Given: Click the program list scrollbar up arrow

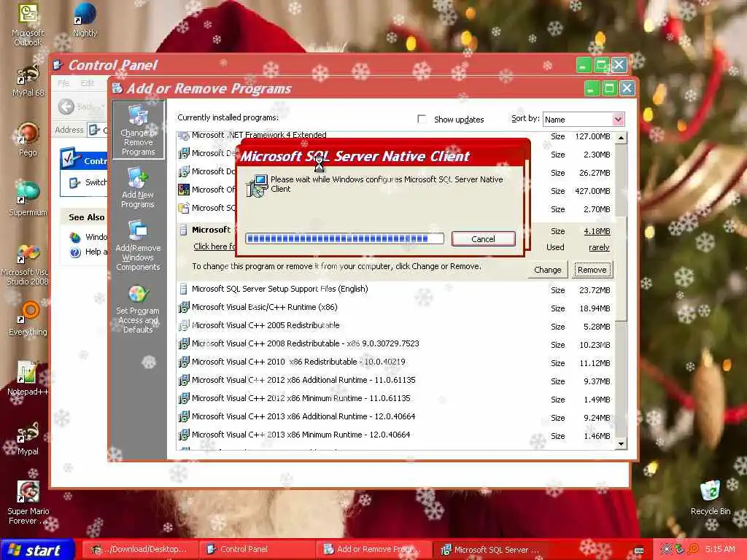Looking at the screenshot, I should point(621,138).
